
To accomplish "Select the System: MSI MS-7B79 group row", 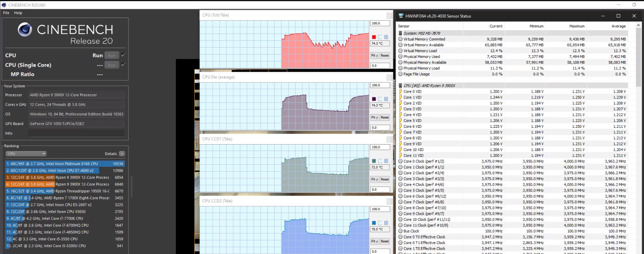I will pos(513,33).
